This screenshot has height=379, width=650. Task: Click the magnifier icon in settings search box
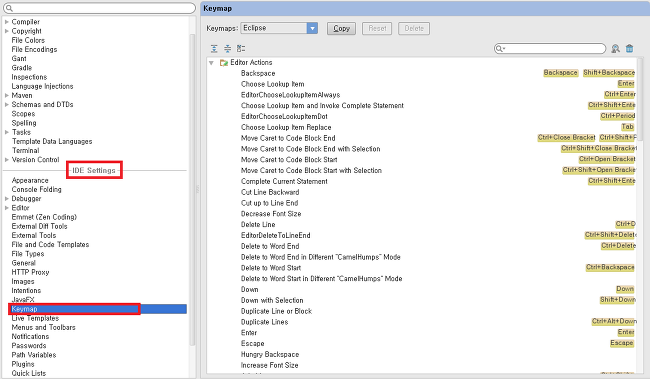tap(9, 8)
